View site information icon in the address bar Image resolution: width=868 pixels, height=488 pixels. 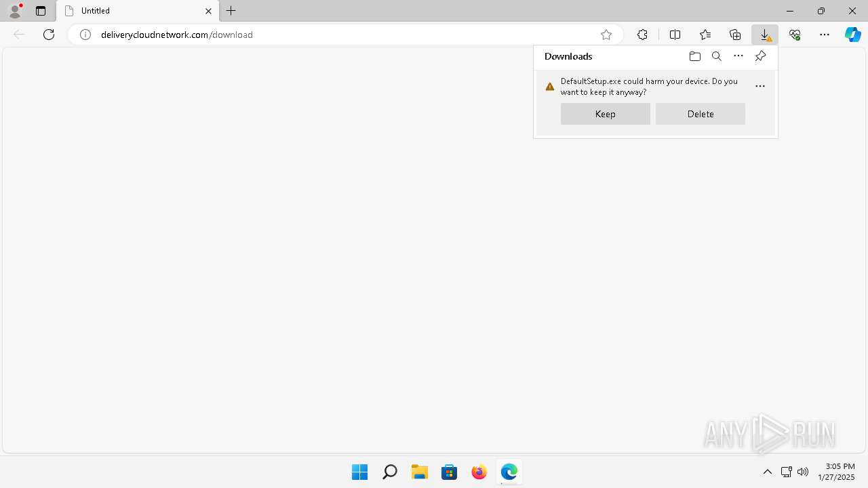(85, 35)
